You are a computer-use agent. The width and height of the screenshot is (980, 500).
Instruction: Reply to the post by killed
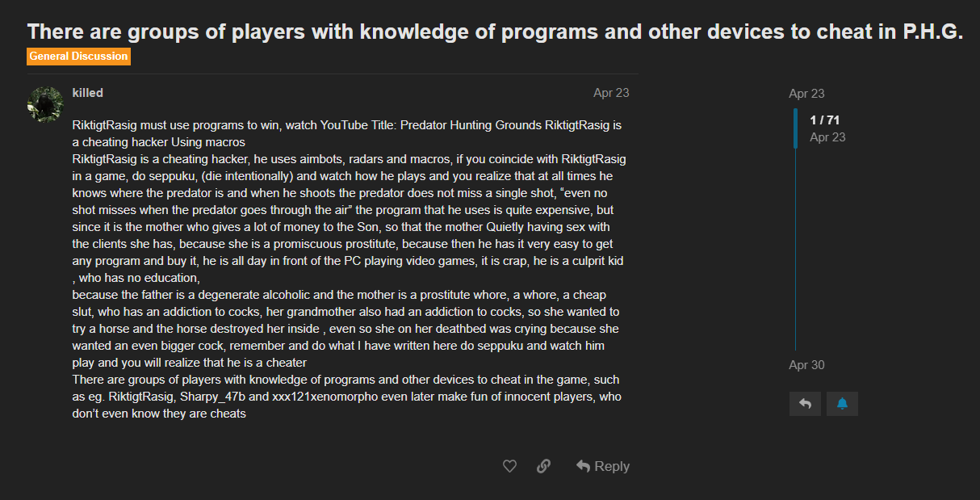click(x=602, y=466)
